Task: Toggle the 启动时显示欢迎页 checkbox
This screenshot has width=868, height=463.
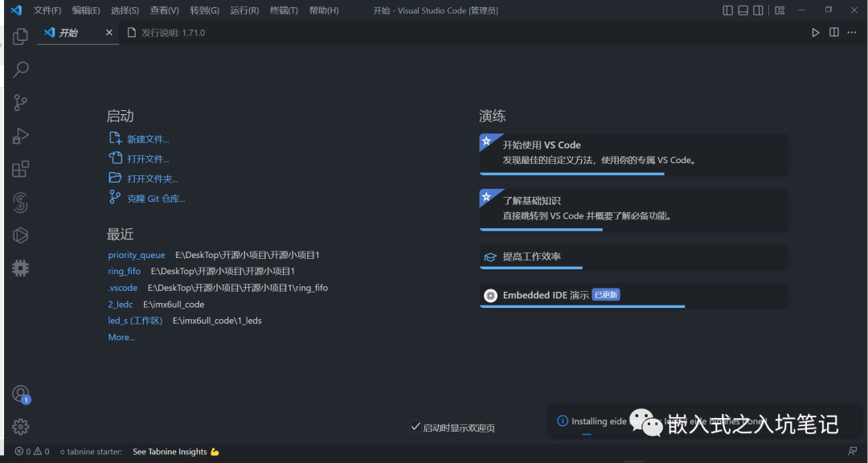Action: coord(416,427)
